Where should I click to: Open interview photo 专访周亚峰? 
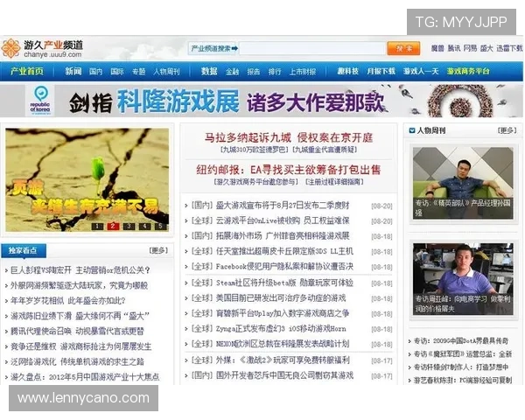[x=463, y=279]
